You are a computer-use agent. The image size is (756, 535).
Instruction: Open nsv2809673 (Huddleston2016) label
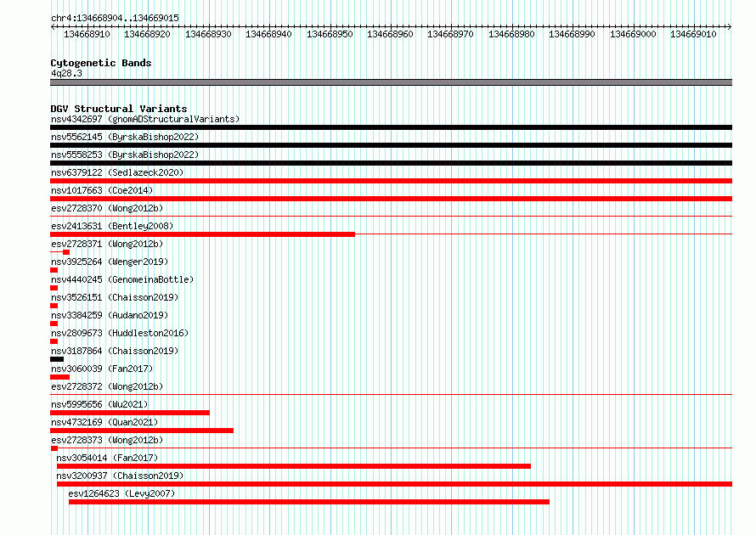(120, 333)
